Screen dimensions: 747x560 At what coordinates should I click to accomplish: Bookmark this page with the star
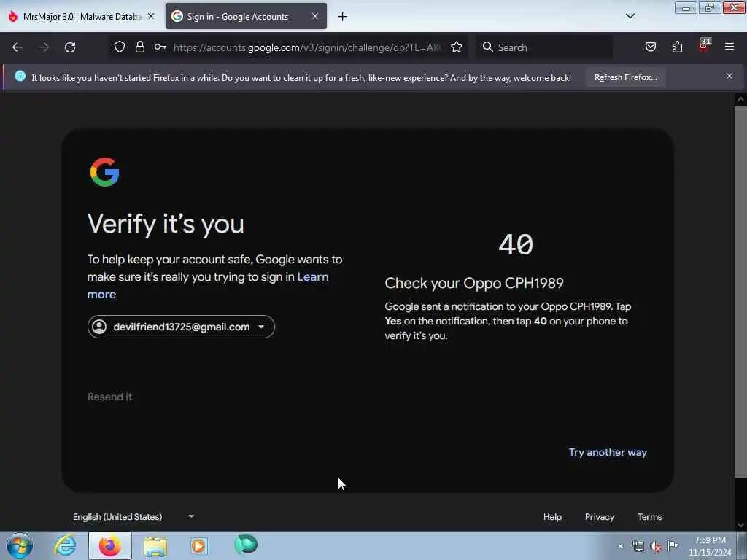[x=457, y=47]
